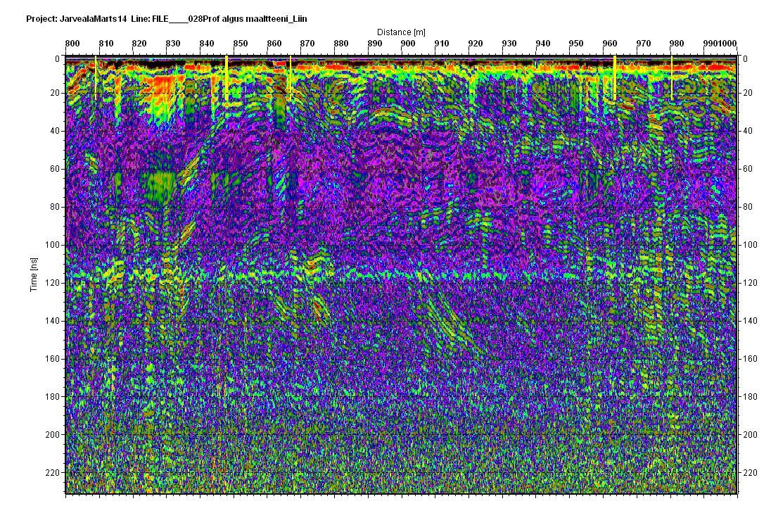This screenshot has height=532, width=771.
Task: Click the 970 distance tick label
Action: [644, 43]
